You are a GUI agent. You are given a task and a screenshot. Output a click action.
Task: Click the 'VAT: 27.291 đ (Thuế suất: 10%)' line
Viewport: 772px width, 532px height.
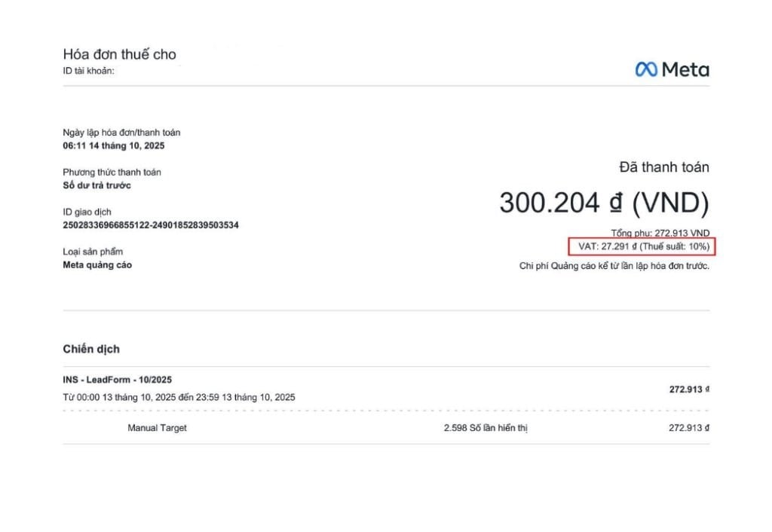(644, 246)
